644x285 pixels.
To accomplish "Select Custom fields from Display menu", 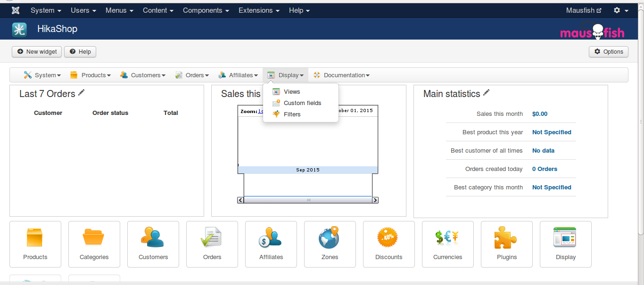I will click(x=302, y=103).
